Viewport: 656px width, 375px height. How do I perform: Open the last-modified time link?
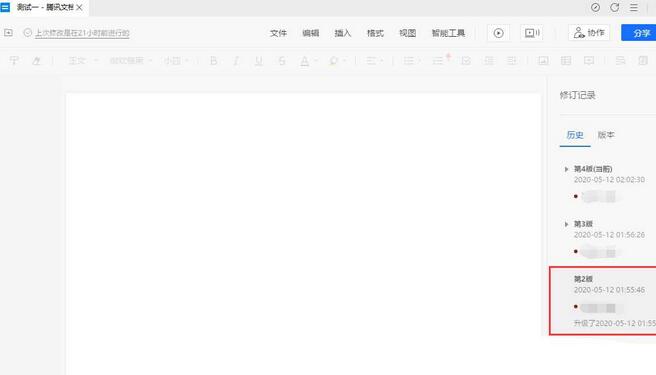pyautogui.click(x=82, y=33)
